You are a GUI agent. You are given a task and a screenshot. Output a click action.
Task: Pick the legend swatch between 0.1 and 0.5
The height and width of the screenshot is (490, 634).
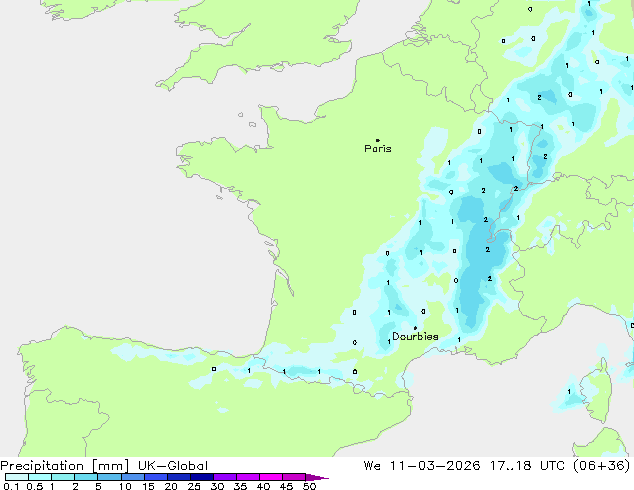(x=17, y=477)
